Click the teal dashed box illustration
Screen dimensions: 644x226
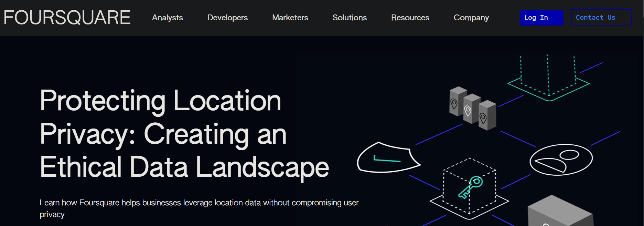coord(548,78)
